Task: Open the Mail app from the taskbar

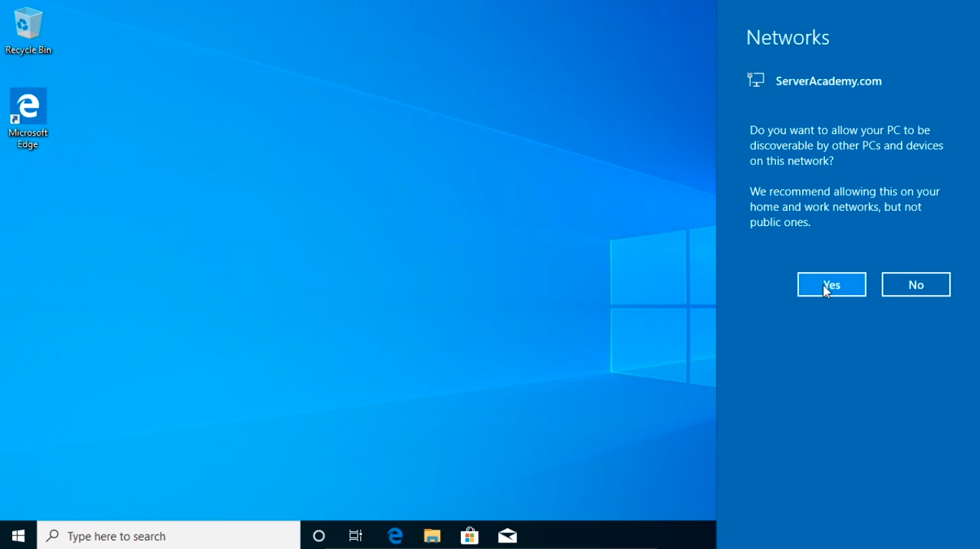Action: 508,535
